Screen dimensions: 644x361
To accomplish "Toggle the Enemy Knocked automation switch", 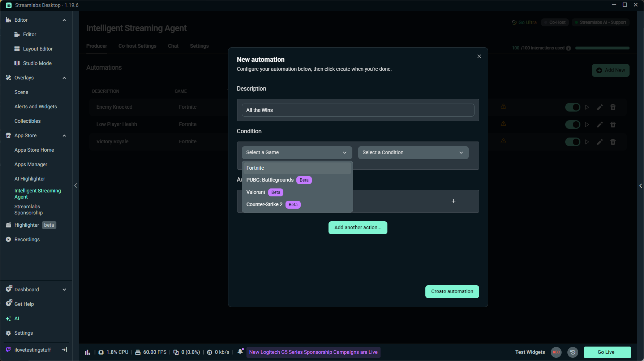I will click(x=572, y=107).
